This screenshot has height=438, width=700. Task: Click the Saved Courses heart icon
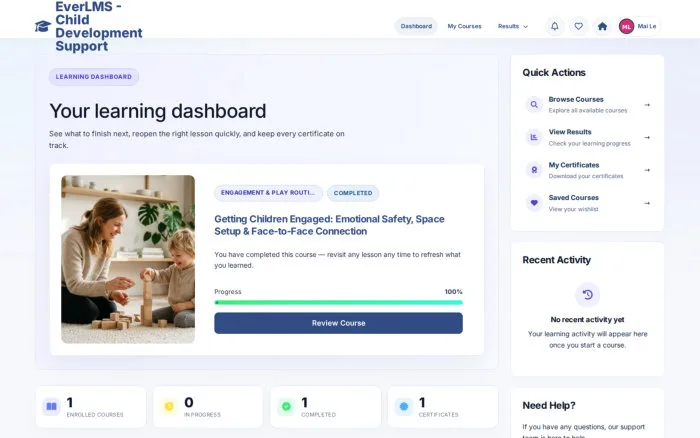coord(534,203)
